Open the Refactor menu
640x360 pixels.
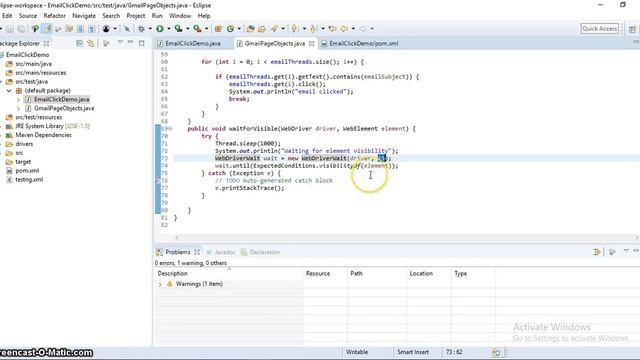click(55, 16)
